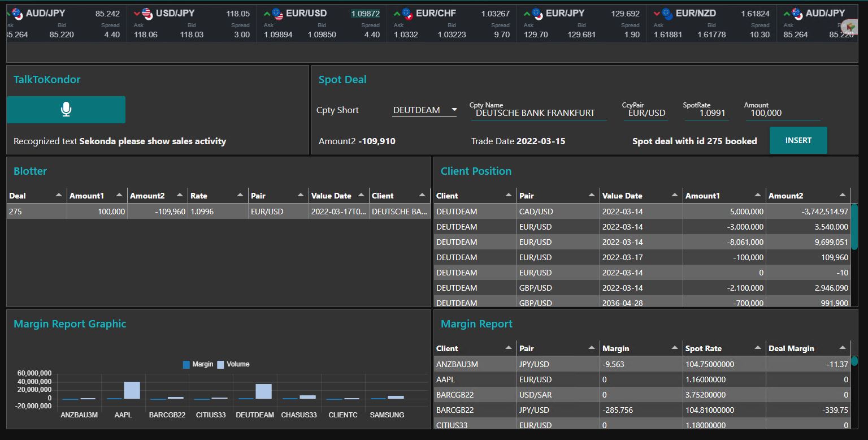Click the EUR/NZD flag icon in ticker
The image size is (868, 440).
click(x=667, y=14)
